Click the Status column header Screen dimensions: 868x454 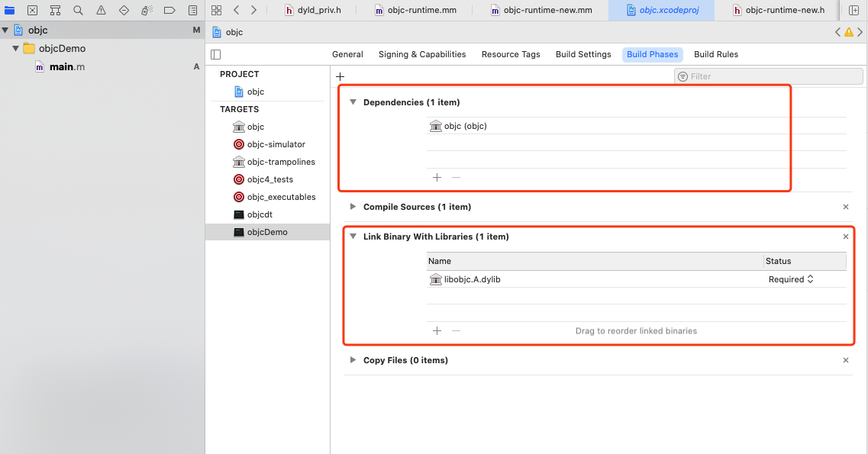pyautogui.click(x=805, y=261)
